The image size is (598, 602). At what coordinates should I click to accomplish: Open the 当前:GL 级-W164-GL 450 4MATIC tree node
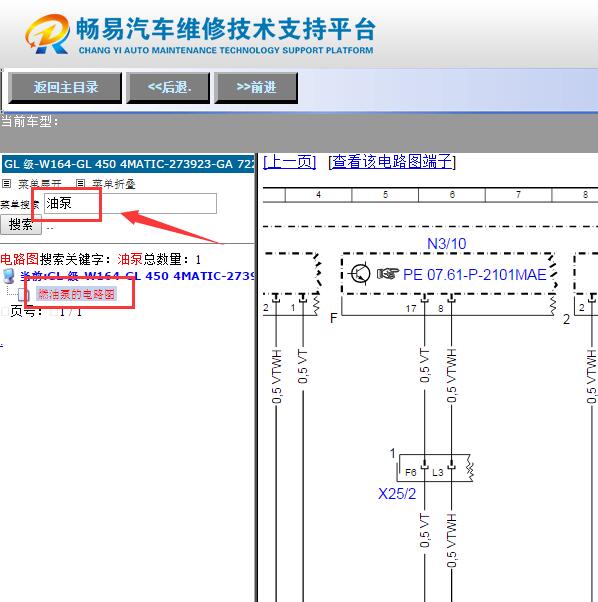[137, 276]
